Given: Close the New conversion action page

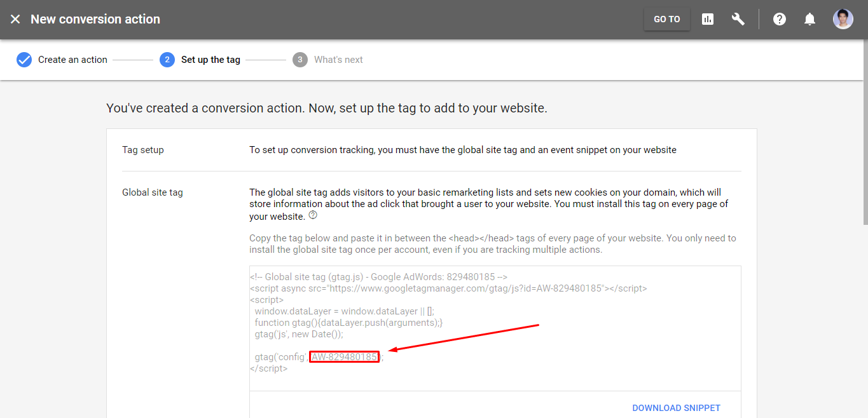Looking at the screenshot, I should [x=15, y=19].
